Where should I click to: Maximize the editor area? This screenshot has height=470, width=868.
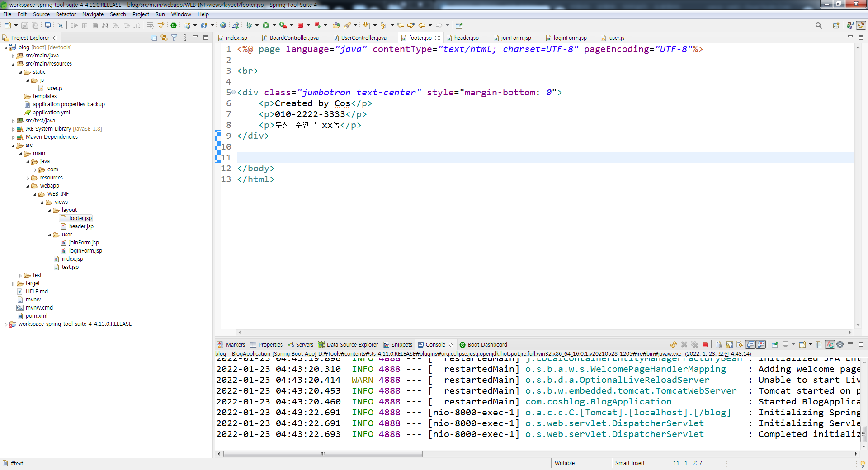[861, 38]
